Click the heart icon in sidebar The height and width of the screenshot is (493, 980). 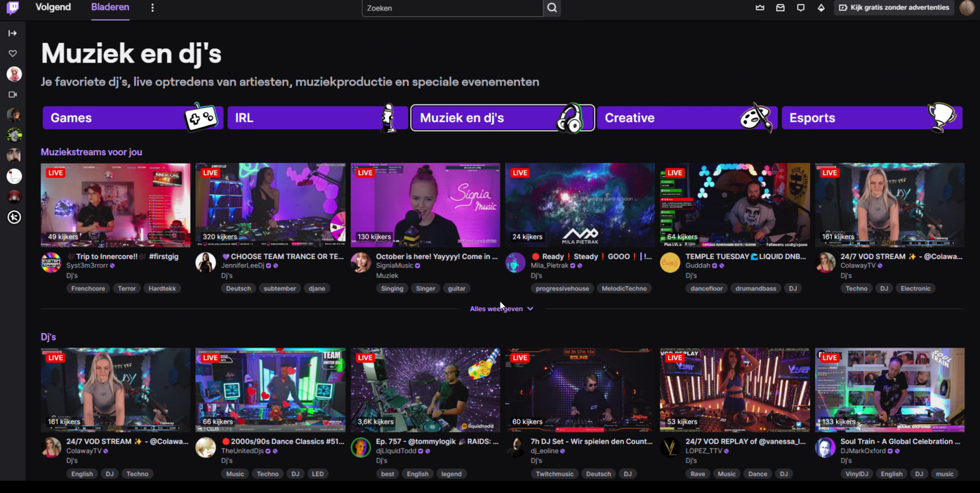coord(13,53)
